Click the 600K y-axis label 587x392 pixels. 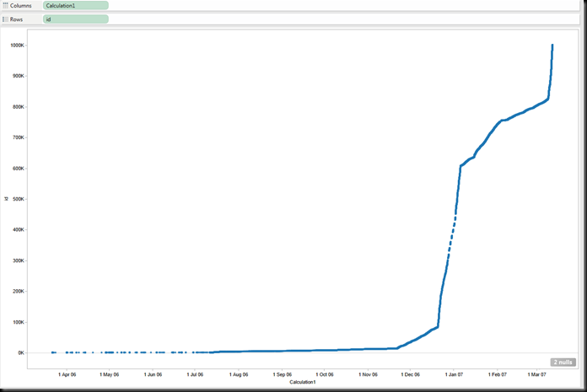(19, 169)
